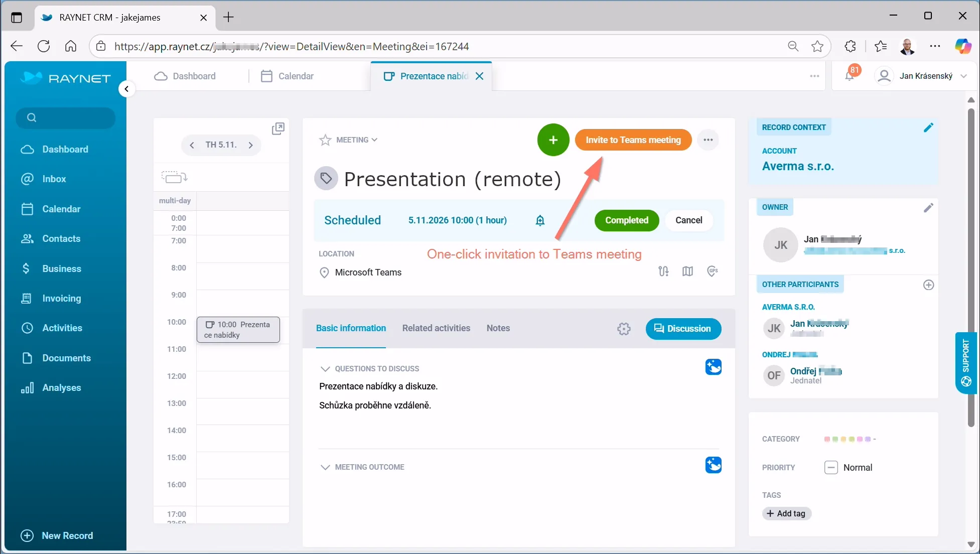The image size is (980, 554).
Task: Add participant via plus circle icon
Action: [928, 285]
